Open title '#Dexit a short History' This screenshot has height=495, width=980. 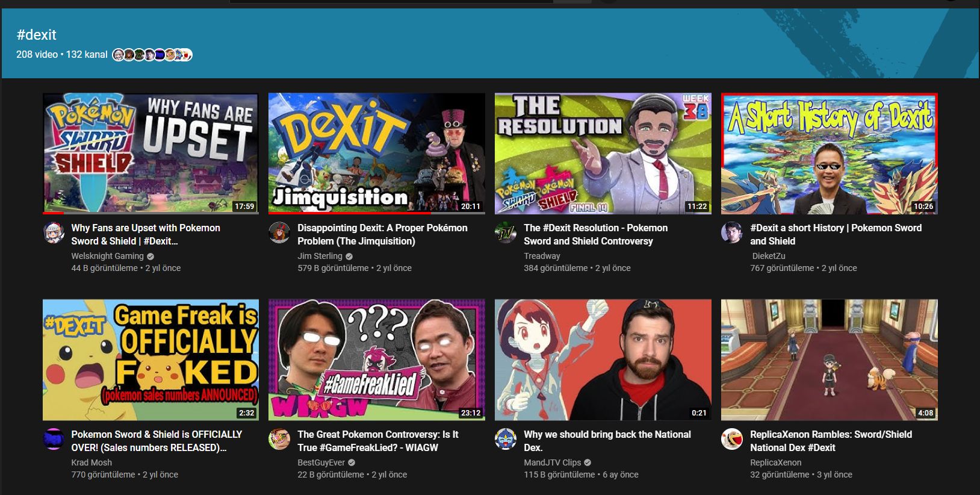(836, 234)
